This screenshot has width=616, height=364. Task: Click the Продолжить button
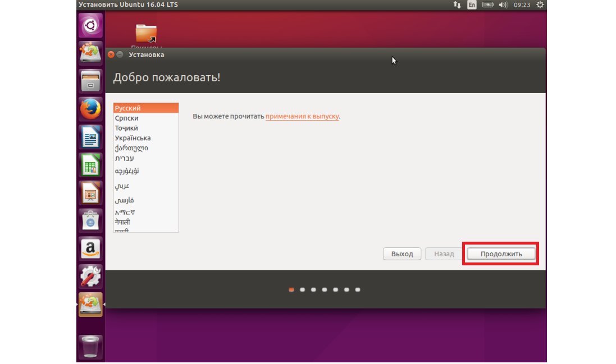[501, 254]
